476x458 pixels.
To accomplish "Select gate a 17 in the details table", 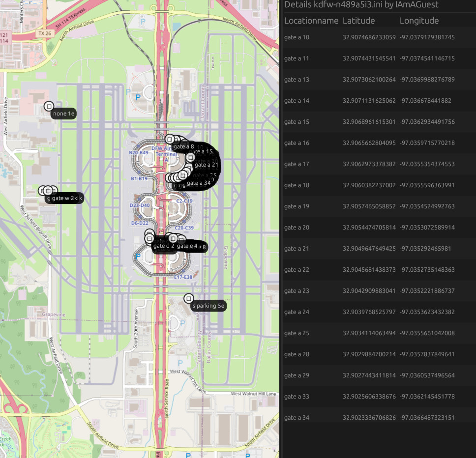I will point(380,164).
